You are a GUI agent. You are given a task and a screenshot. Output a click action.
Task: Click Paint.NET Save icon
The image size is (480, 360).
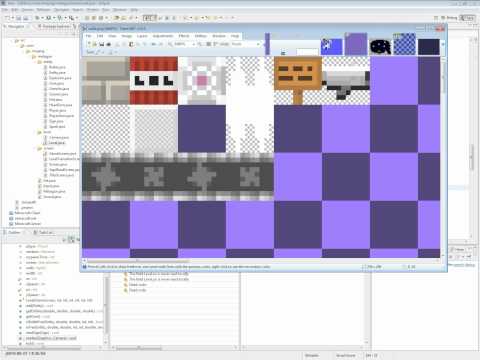102,44
